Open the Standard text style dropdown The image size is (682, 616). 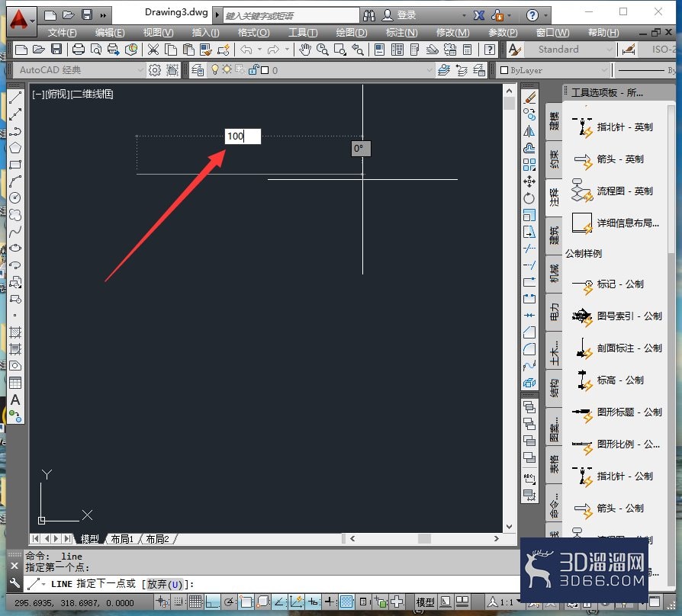click(x=569, y=50)
